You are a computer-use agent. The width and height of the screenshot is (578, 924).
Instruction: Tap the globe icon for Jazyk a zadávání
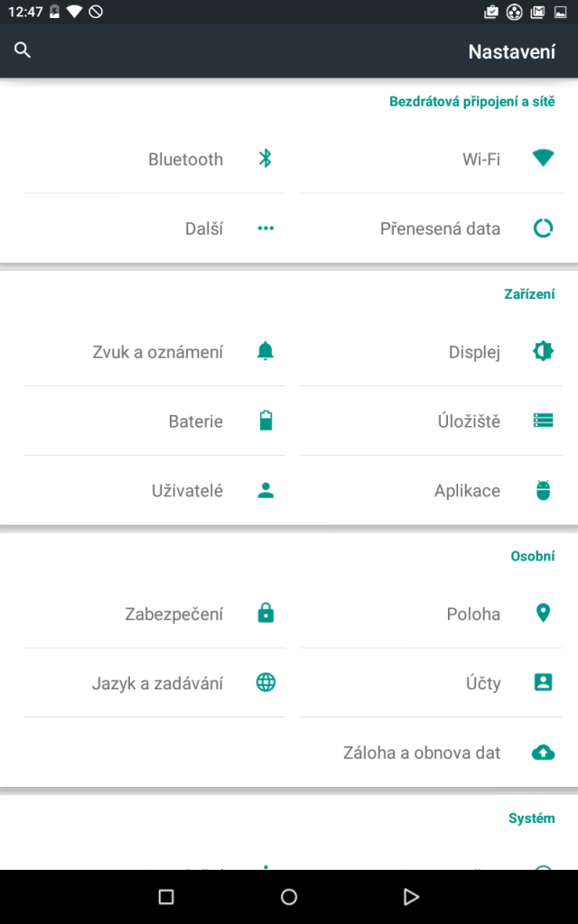click(266, 682)
